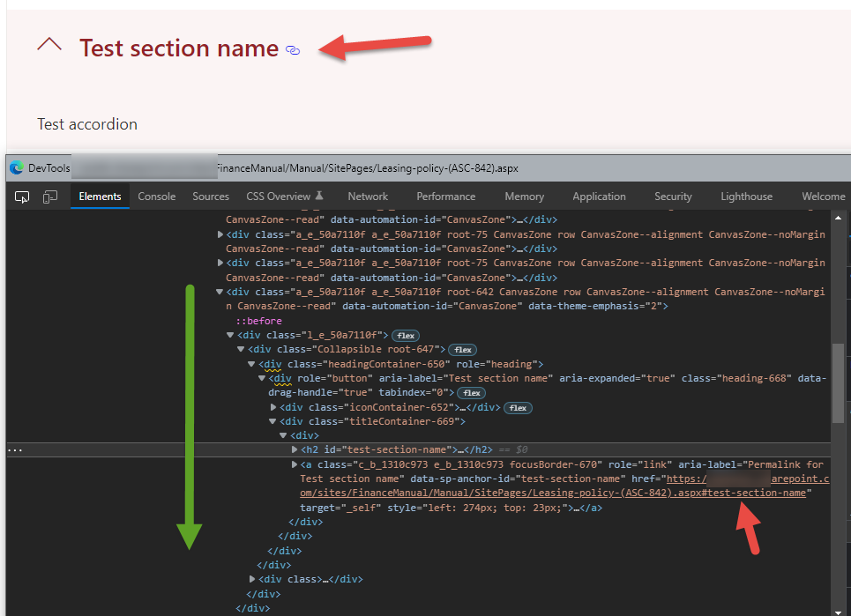Viewport: 851px width, 616px height.
Task: Click the Test accordion link
Action: 86,123
